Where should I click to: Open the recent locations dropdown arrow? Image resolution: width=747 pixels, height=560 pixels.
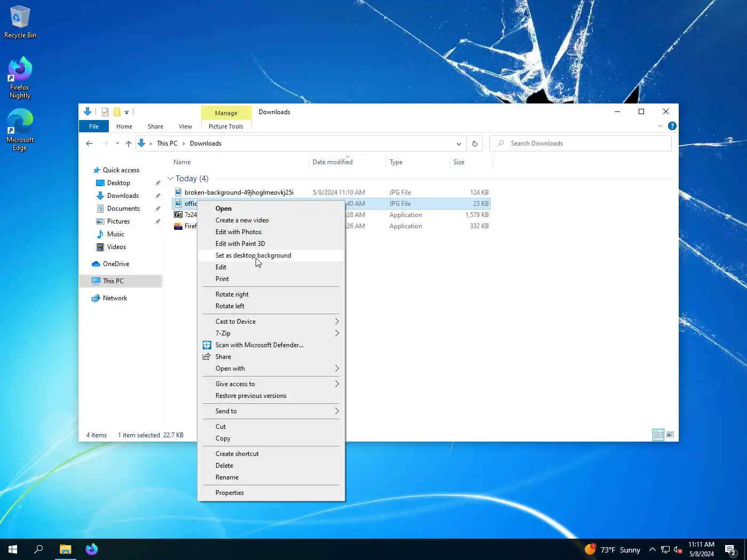click(x=117, y=143)
